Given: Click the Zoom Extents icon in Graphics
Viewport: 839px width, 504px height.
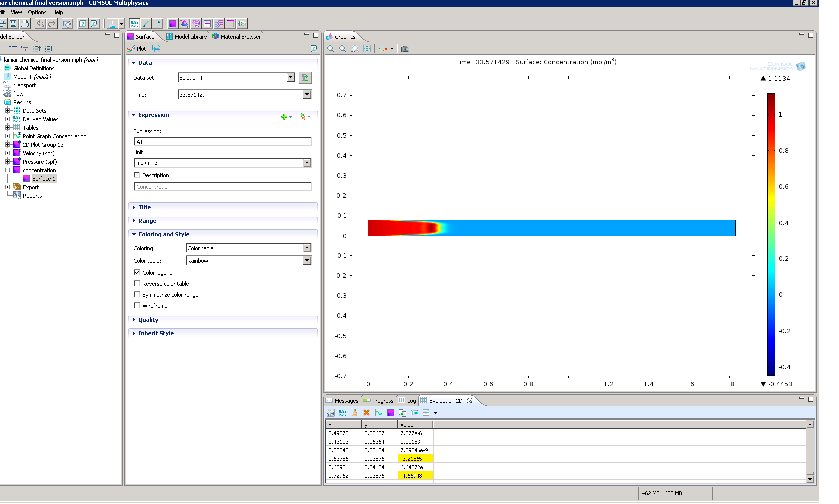Looking at the screenshot, I should coord(367,49).
